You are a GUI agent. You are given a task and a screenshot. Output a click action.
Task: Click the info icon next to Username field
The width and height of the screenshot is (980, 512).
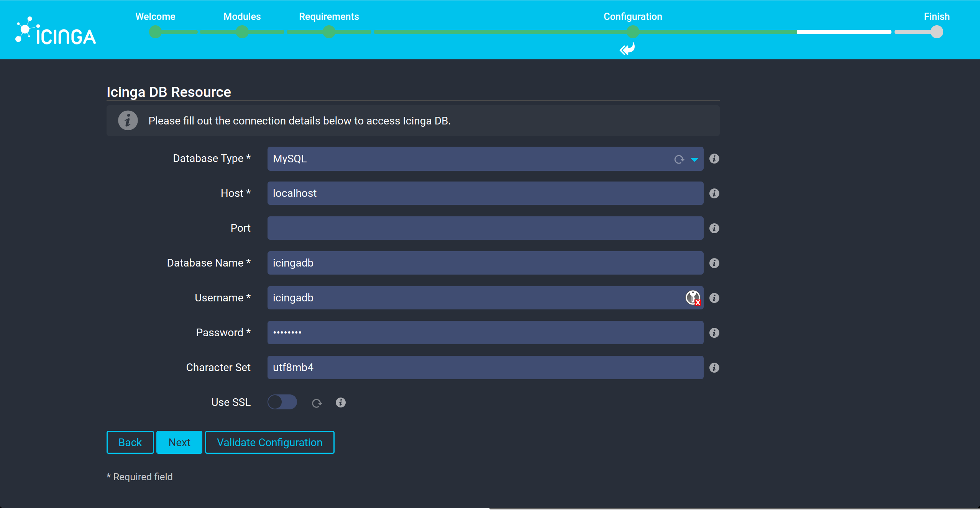[x=714, y=298]
